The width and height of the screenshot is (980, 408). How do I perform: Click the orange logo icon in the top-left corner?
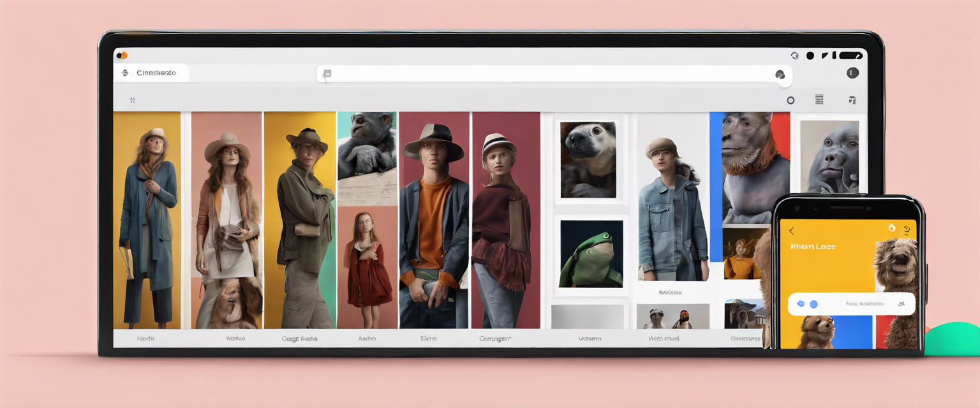[x=122, y=55]
